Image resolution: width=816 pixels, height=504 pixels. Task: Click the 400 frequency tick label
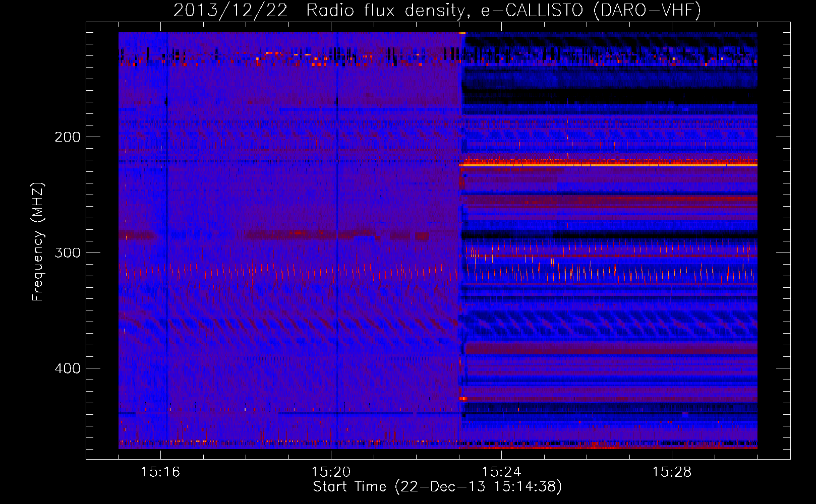68,368
